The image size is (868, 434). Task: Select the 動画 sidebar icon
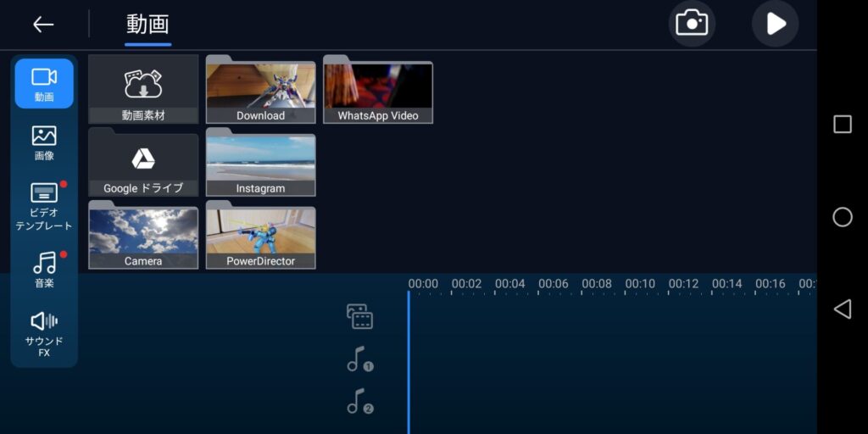(44, 84)
